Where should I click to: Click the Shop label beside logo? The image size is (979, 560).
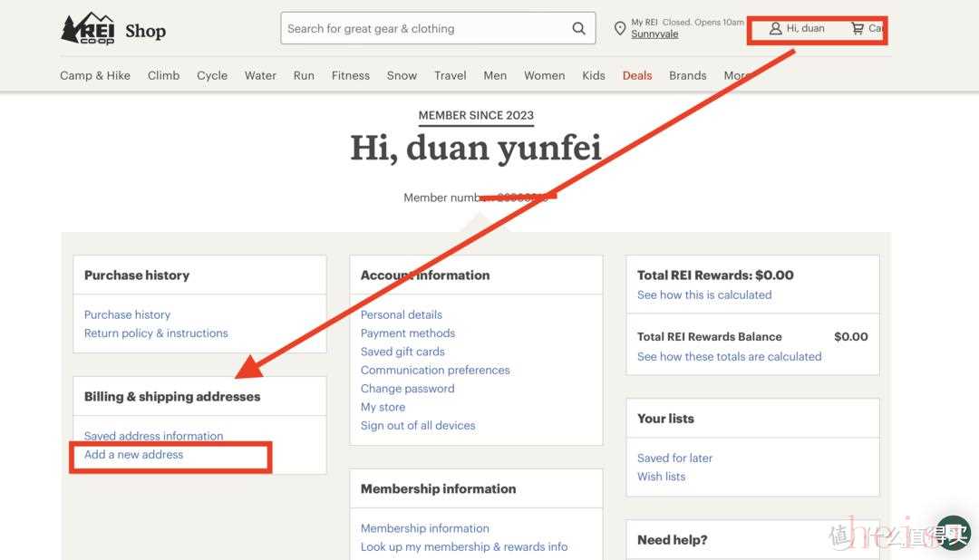[145, 31]
